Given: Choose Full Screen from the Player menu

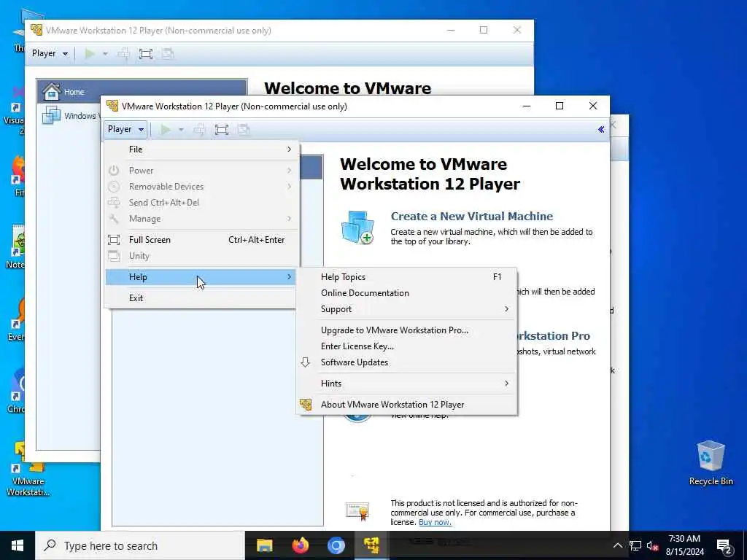Looking at the screenshot, I should point(201,239).
